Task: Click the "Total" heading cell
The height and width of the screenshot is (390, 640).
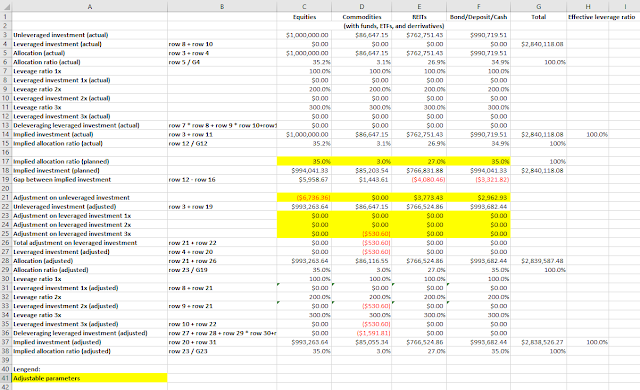Action: [538, 17]
